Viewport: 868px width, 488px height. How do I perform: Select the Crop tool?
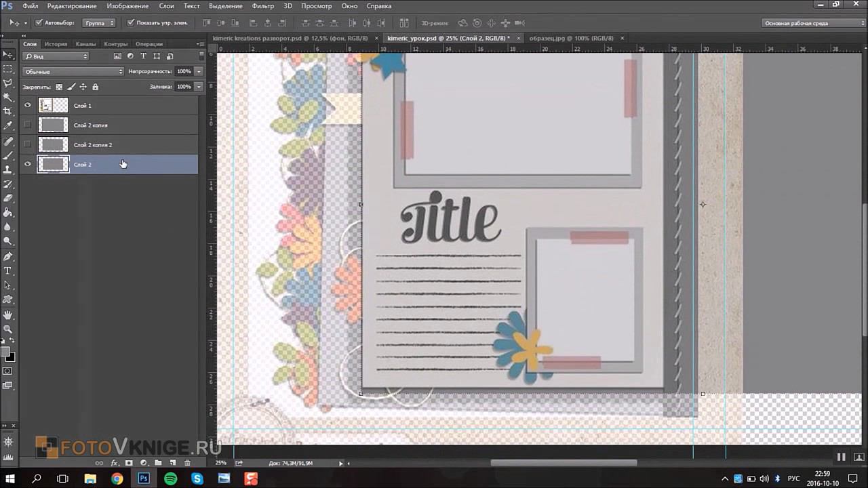(x=8, y=111)
